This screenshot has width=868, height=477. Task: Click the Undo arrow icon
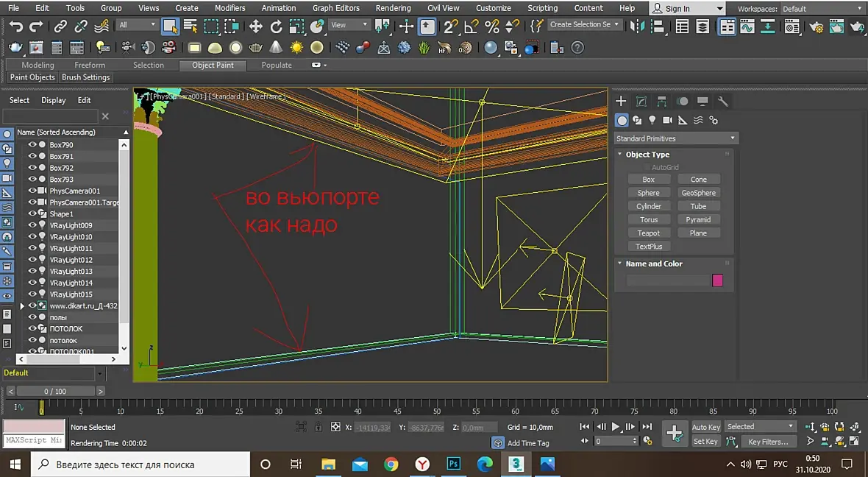point(15,27)
